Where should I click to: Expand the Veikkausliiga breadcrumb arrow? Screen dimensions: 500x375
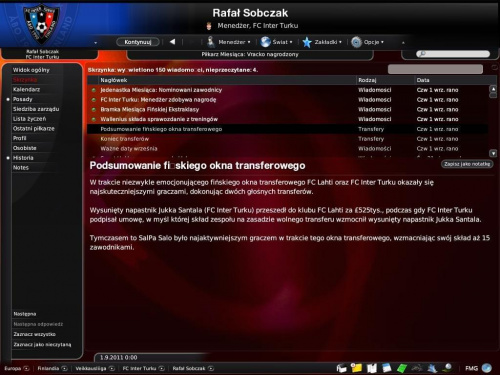pyautogui.click(x=112, y=368)
